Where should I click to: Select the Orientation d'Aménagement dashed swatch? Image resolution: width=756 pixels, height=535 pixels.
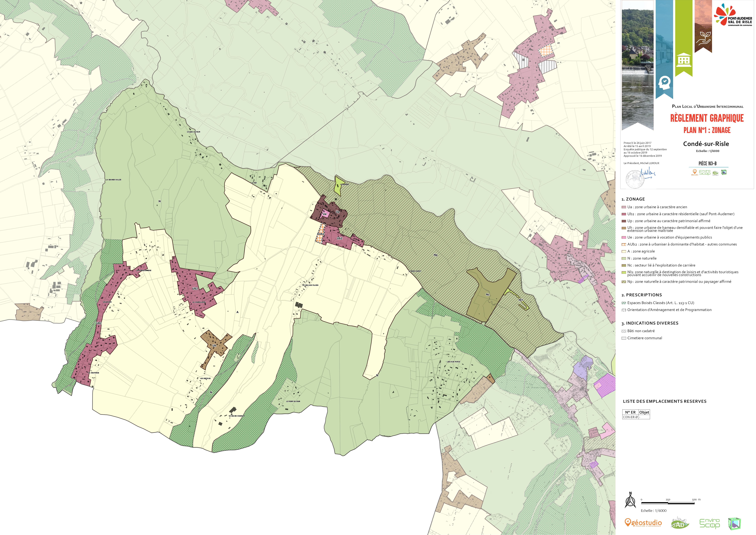(x=624, y=310)
